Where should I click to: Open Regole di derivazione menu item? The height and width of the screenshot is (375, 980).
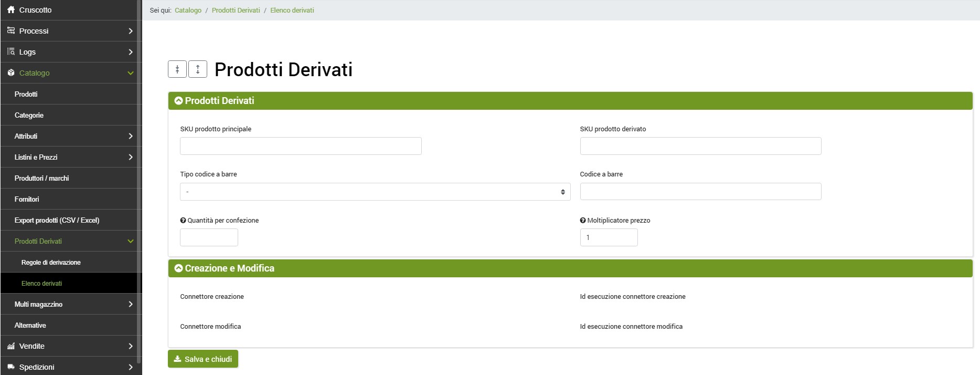click(51, 262)
